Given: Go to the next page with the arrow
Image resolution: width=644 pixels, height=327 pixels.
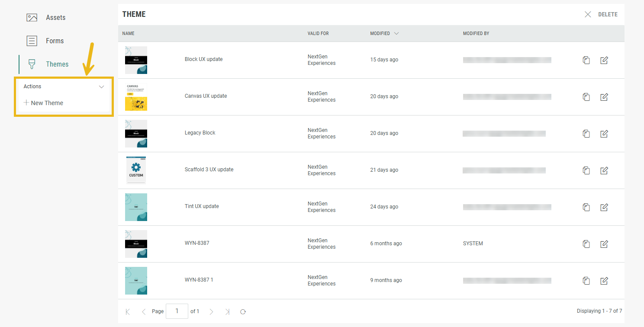Looking at the screenshot, I should click(211, 311).
